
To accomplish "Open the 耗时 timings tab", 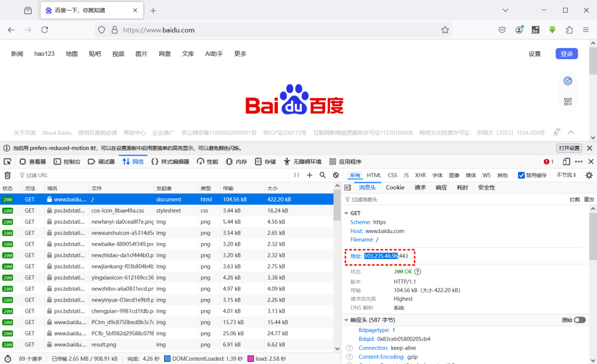I will [462, 187].
